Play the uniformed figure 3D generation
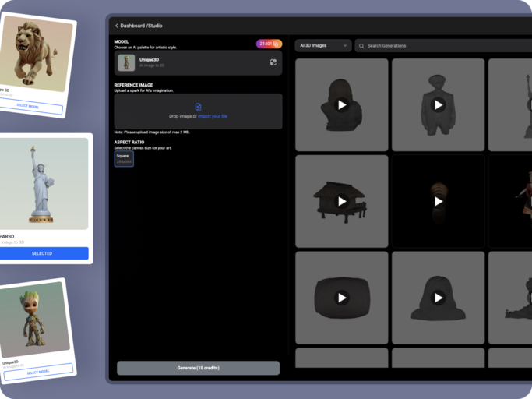This screenshot has width=532, height=399. pos(438,104)
